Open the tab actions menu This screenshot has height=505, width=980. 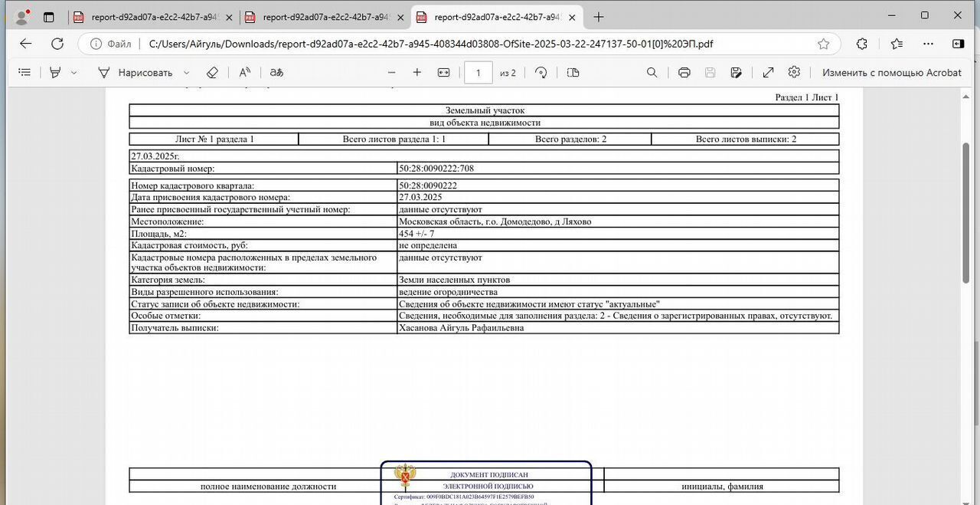pos(49,17)
